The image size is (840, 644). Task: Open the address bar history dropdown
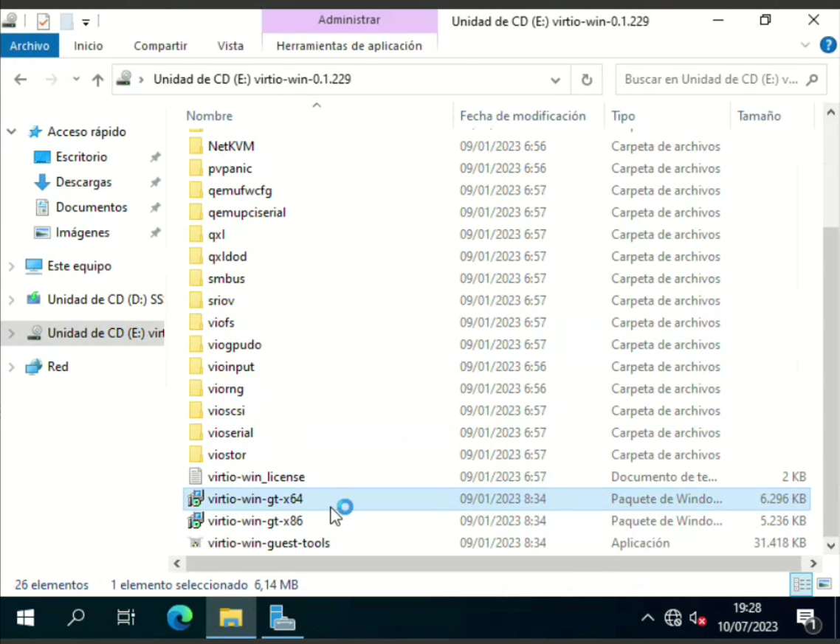click(555, 80)
